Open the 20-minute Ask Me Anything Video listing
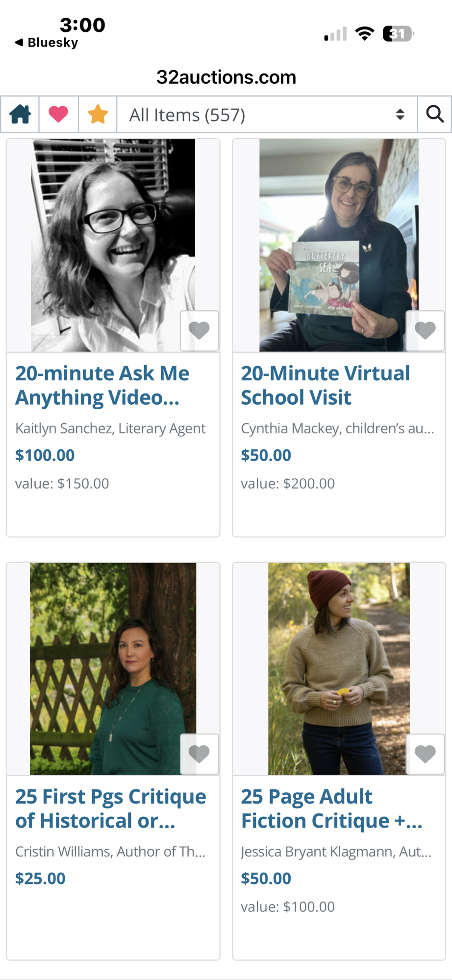This screenshot has height=980, width=452. pos(102,385)
